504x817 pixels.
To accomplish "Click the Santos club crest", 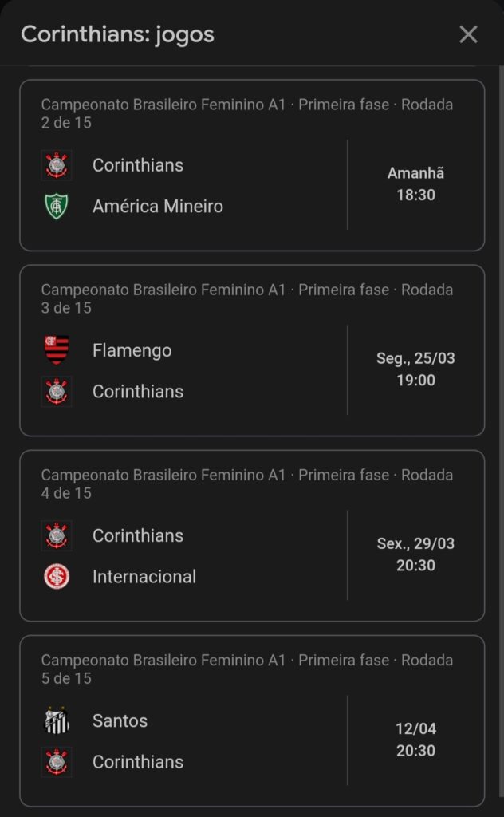I will pyautogui.click(x=57, y=720).
